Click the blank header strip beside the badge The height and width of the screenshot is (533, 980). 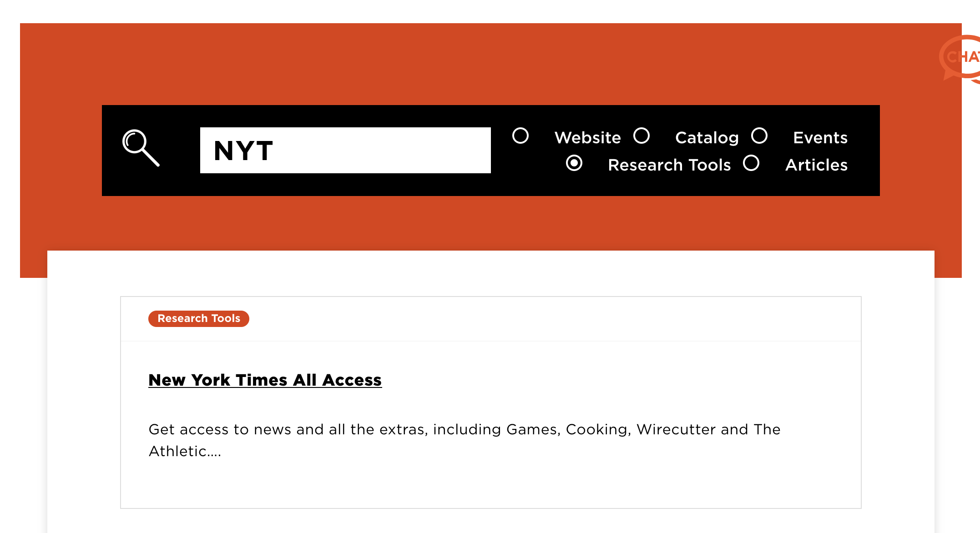coord(546,319)
